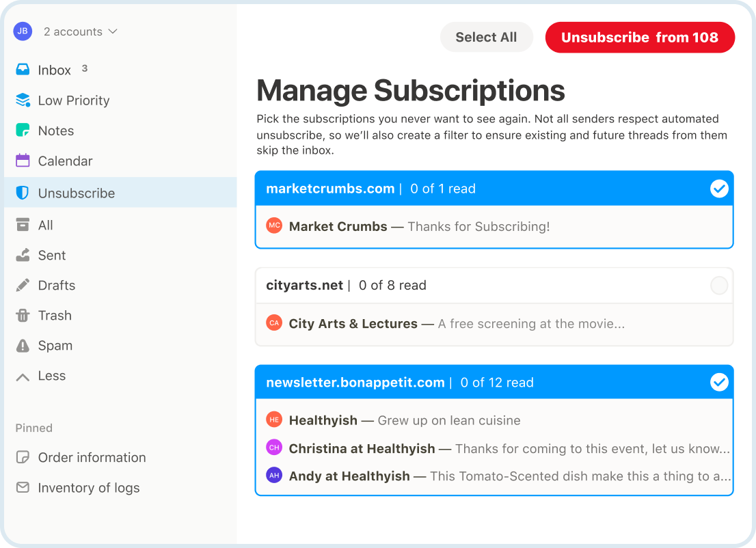Screen dimensions: 756x548
Task: Expand the 2 accounts dropdown
Action: [81, 32]
